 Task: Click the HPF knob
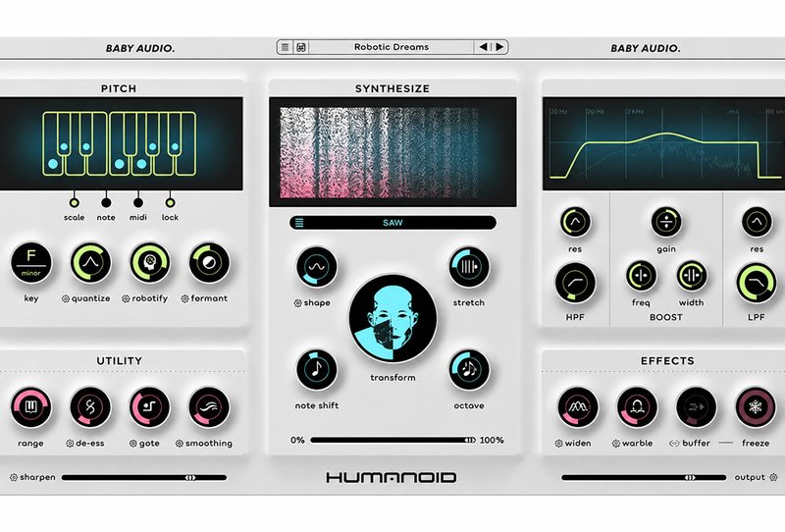pyautogui.click(x=575, y=284)
